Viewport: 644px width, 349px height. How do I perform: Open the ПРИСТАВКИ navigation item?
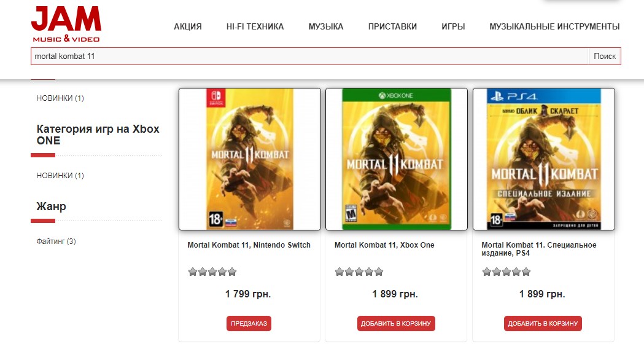coord(392,26)
